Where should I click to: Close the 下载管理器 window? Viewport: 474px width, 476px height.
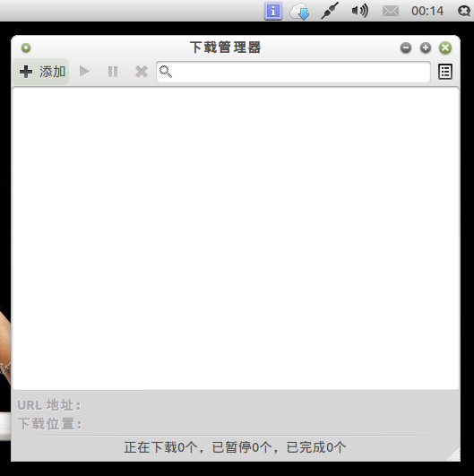click(445, 48)
